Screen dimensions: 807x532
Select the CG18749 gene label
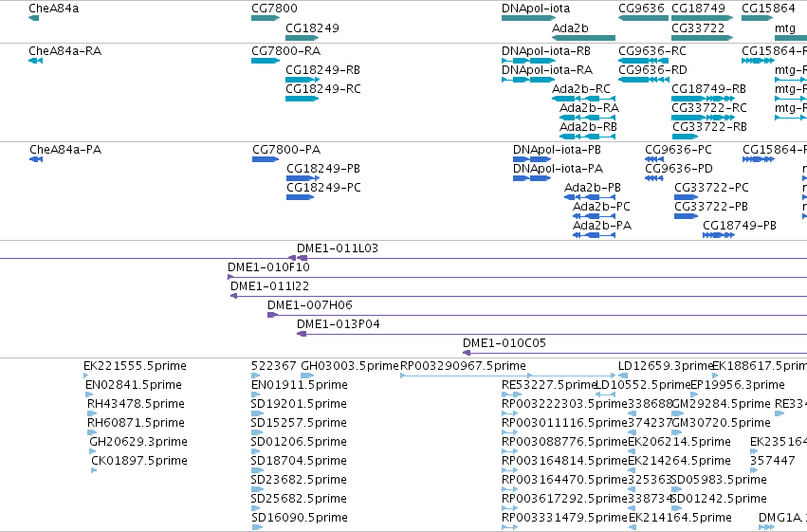(x=698, y=9)
